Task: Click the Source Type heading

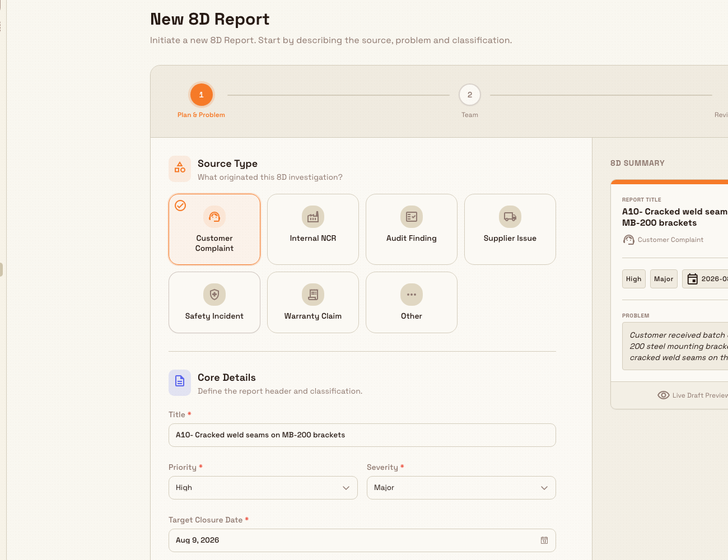Action: click(227, 164)
